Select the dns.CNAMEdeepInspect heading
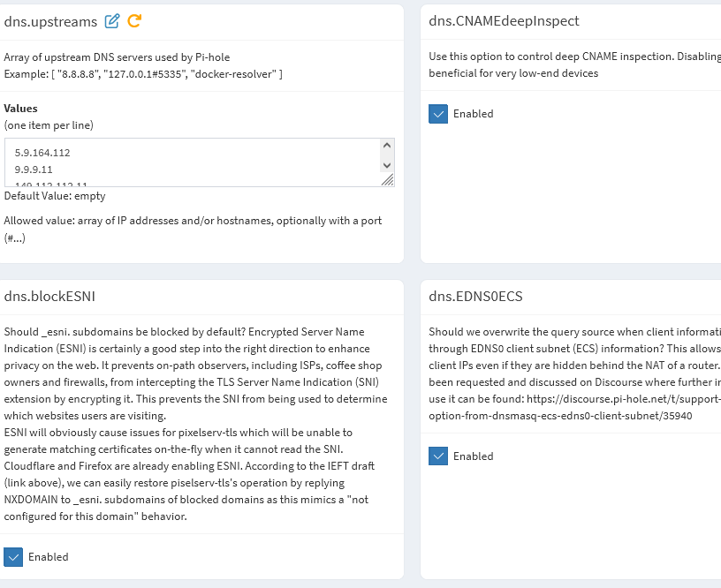 click(x=504, y=21)
